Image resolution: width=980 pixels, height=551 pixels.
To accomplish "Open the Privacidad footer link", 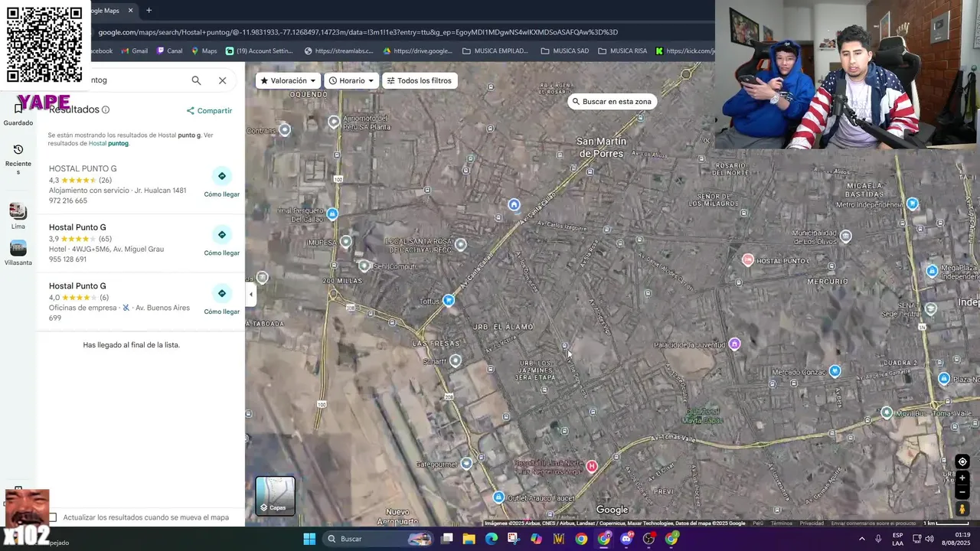I will (x=812, y=523).
